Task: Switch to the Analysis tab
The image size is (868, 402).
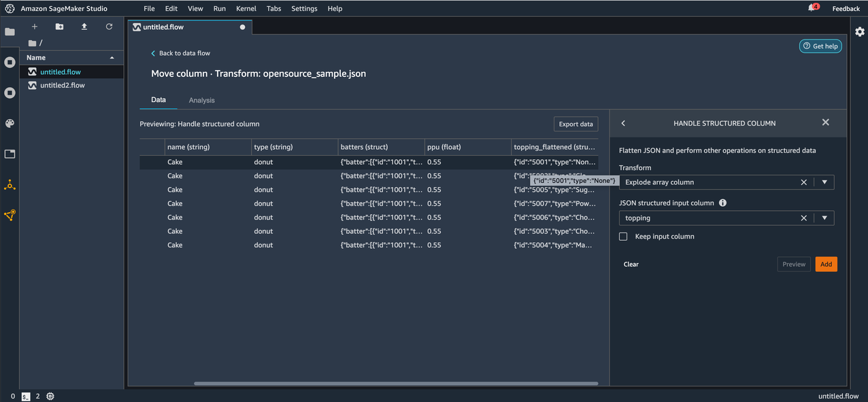Action: (x=201, y=101)
